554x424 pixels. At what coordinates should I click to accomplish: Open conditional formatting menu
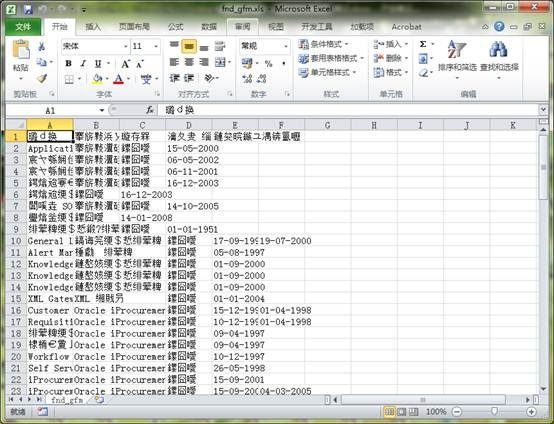tap(323, 44)
